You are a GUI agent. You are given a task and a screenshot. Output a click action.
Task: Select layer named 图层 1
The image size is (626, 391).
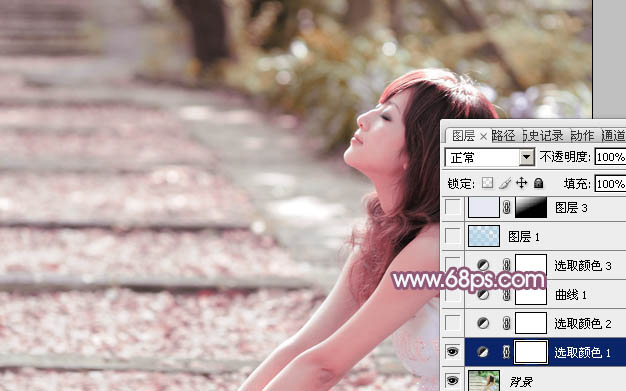pos(523,236)
